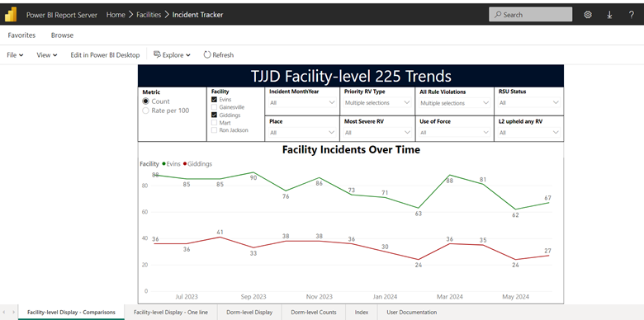Click the Evins green legend dot
Image resolution: width=644 pixels, height=320 pixels.
point(163,163)
